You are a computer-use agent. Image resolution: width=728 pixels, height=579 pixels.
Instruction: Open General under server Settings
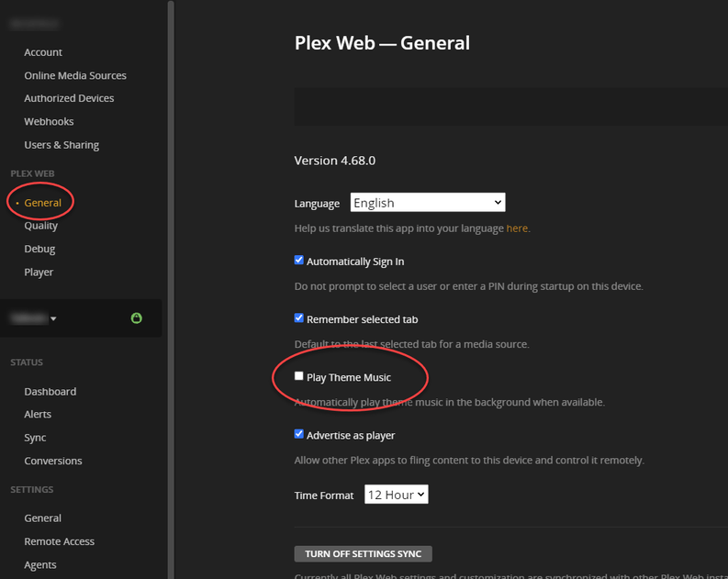(x=43, y=518)
